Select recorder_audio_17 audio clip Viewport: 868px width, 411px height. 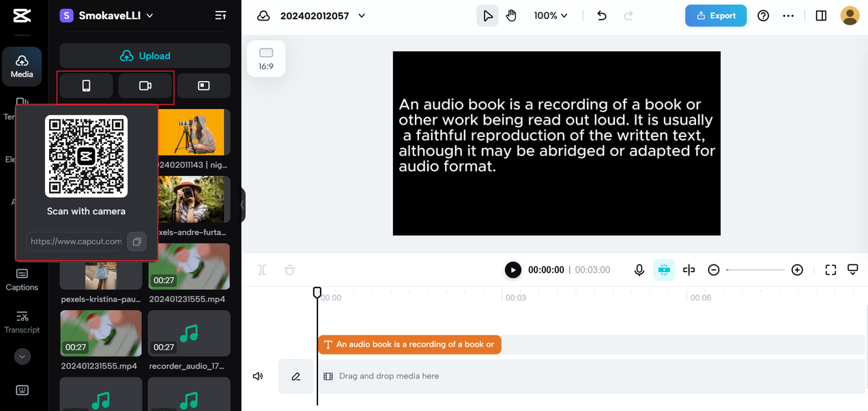coord(189,333)
